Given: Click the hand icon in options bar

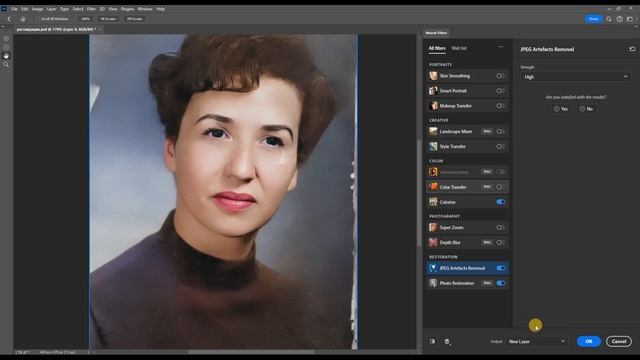Looking at the screenshot, I should click(23, 19).
